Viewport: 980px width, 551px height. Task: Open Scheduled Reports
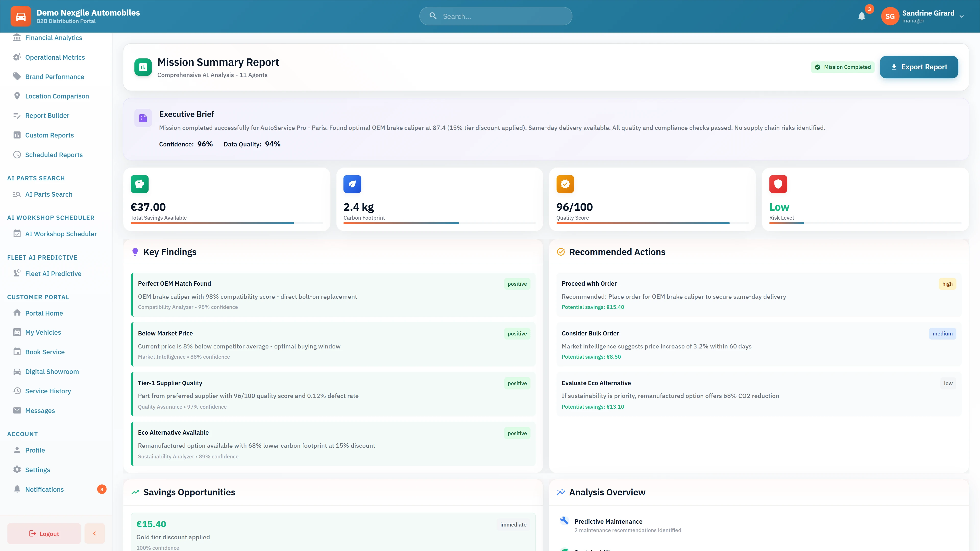pyautogui.click(x=54, y=155)
